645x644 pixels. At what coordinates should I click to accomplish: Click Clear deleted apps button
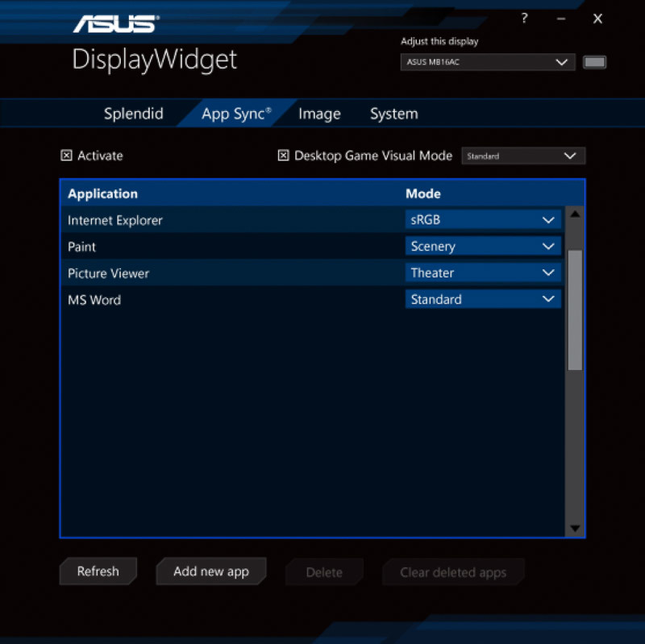click(x=453, y=572)
